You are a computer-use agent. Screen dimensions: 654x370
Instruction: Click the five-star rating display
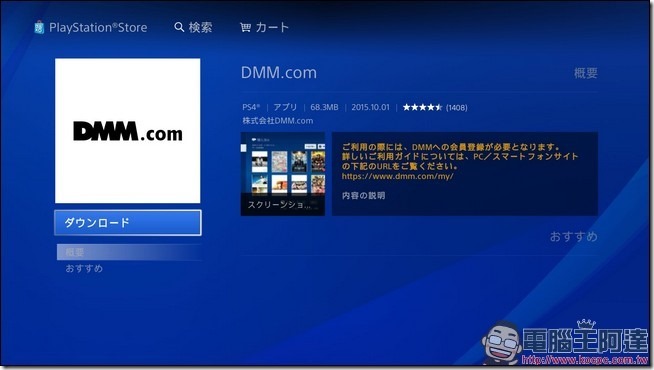pos(422,108)
